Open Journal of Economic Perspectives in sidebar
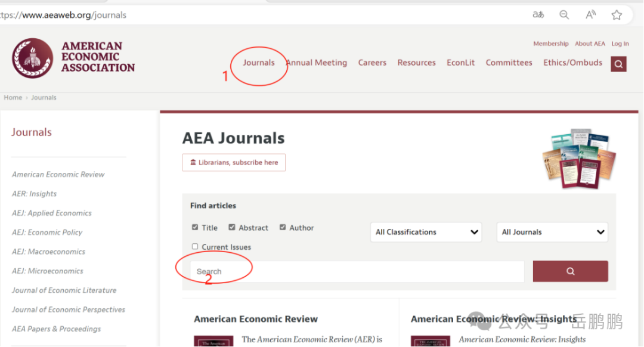644x347 pixels. pos(68,309)
